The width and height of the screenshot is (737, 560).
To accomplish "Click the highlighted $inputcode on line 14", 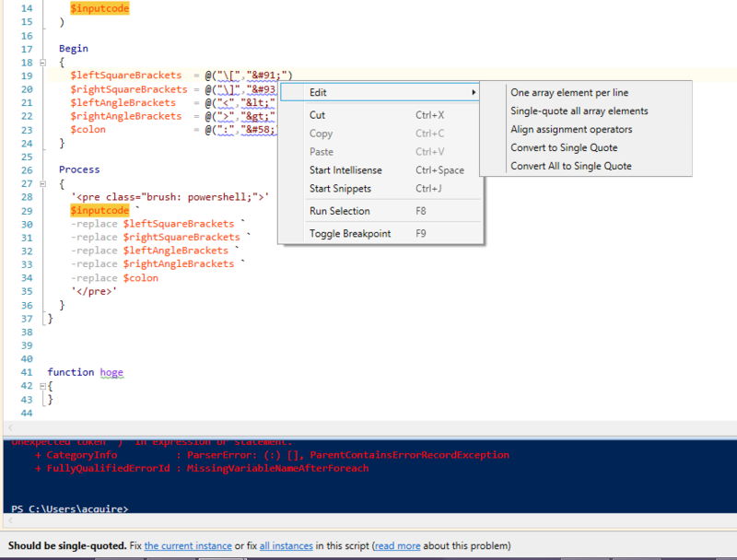I will pyautogui.click(x=99, y=8).
